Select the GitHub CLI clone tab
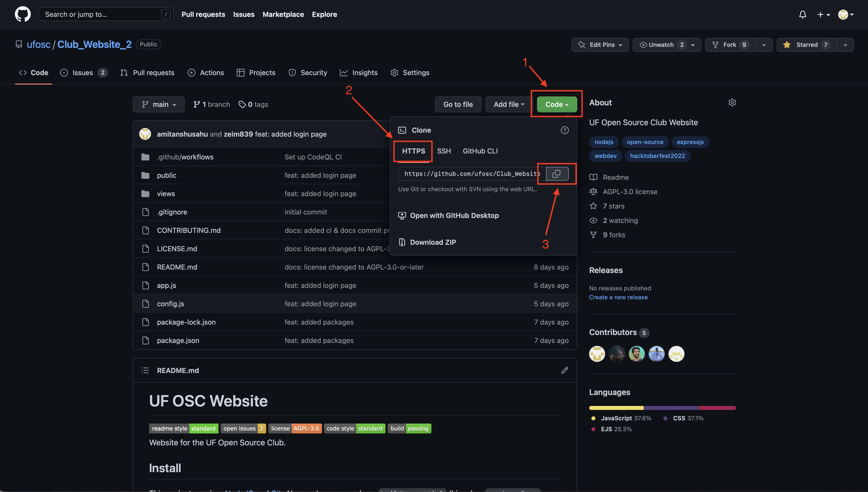Screen dimensions: 868x492 click(x=480, y=151)
